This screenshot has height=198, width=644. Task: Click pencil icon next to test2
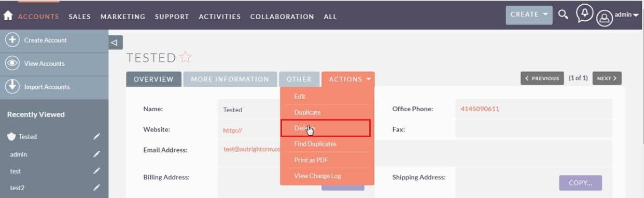[96, 188]
